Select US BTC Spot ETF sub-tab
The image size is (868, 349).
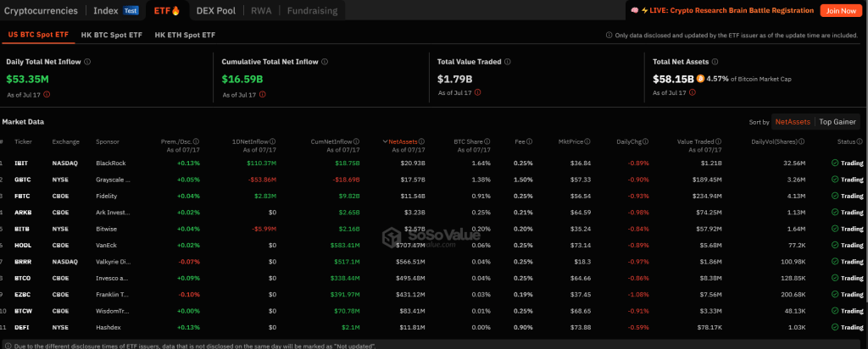click(x=39, y=35)
